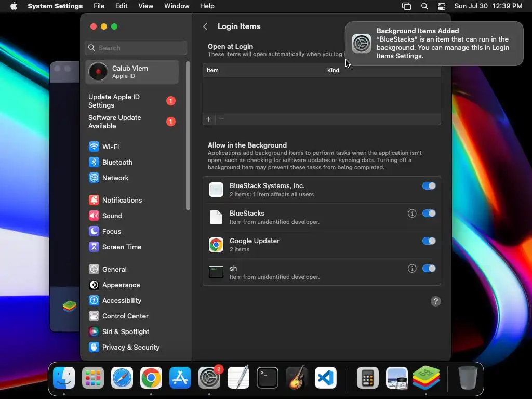Add a login item with plus button

(x=209, y=119)
